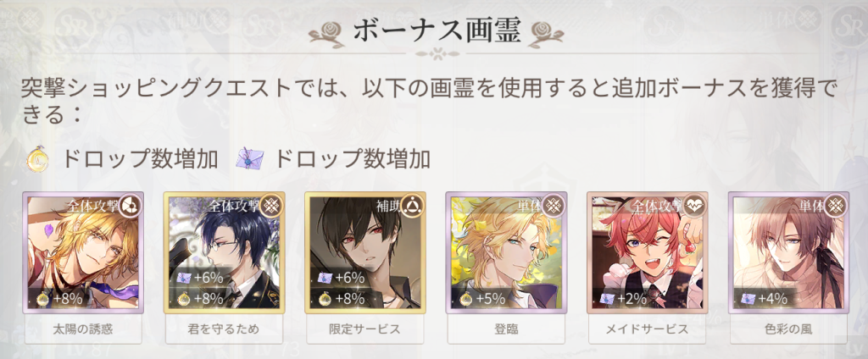Select the 君を守るため character card

coord(224,253)
